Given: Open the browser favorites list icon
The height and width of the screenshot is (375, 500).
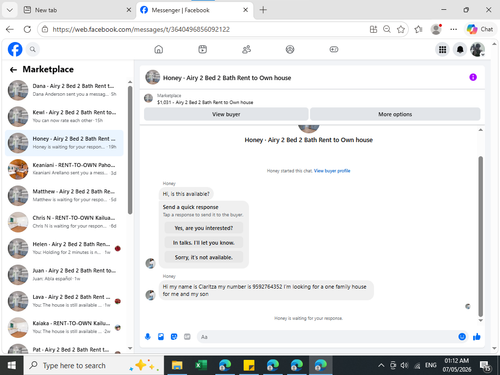Looking at the screenshot, I should click(418, 29).
